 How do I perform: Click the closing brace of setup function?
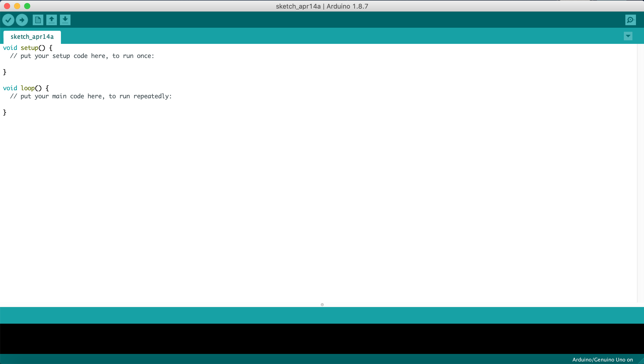point(5,72)
